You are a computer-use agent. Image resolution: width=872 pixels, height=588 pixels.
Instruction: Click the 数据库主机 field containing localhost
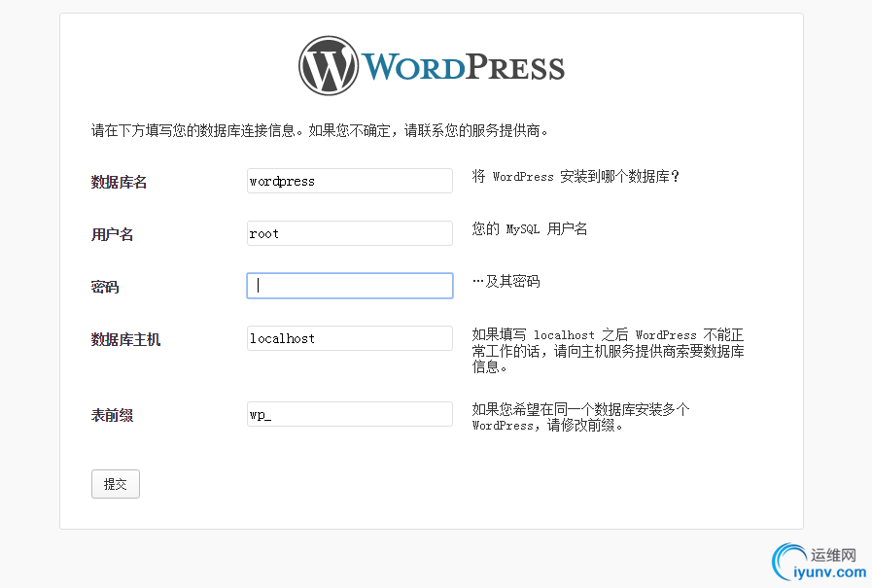coord(350,338)
